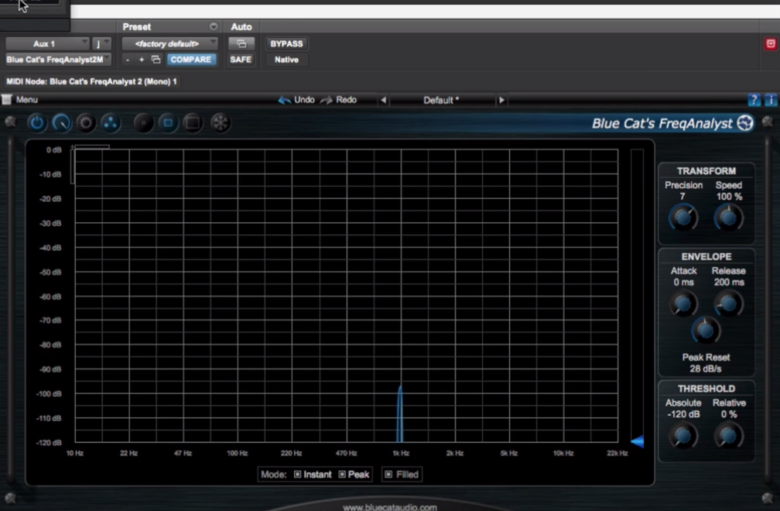
Task: Click the red target icon at right
Action: pos(771,44)
